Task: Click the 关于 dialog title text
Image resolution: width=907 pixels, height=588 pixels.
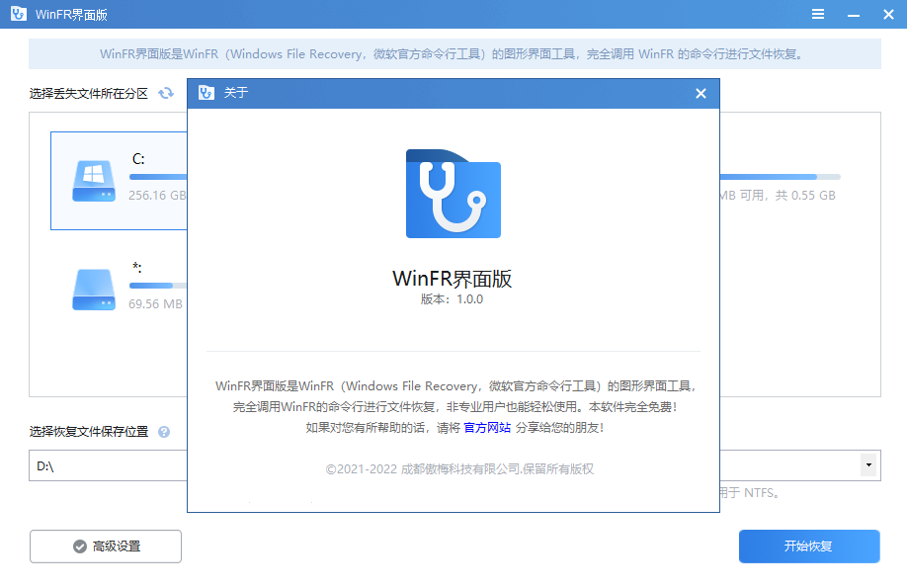Action: 236,93
